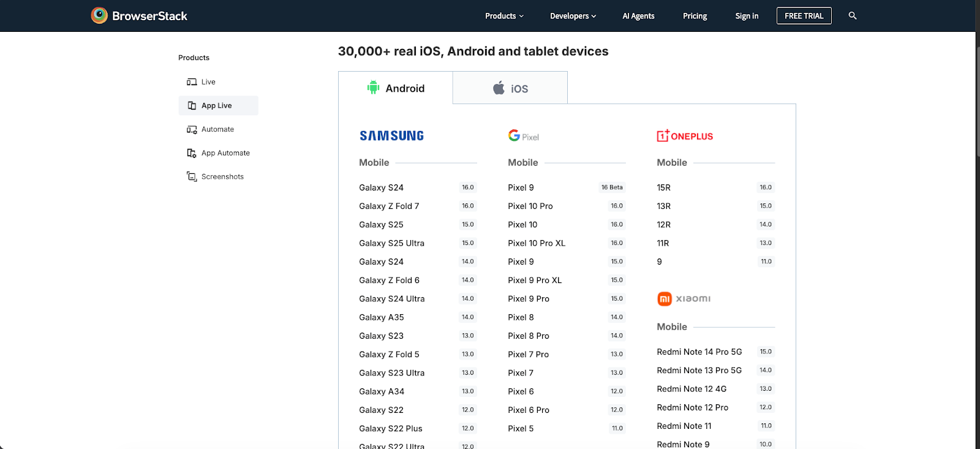The height and width of the screenshot is (449, 980).
Task: Click OnePlus 11R device
Action: tap(663, 243)
